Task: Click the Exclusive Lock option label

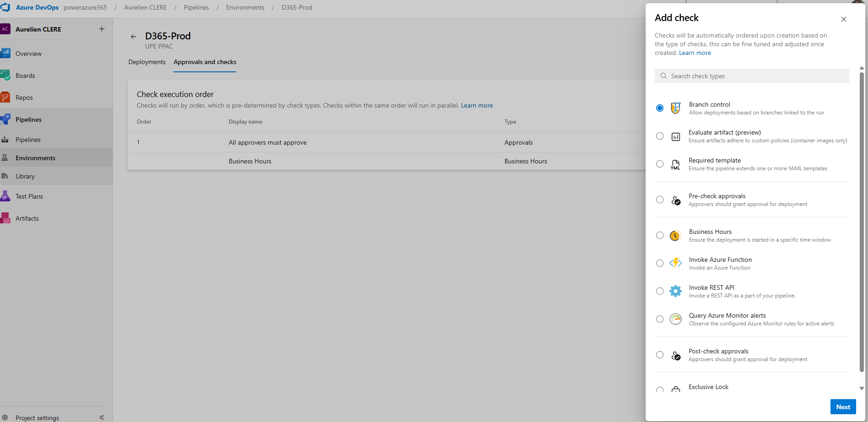Action: [x=708, y=387]
